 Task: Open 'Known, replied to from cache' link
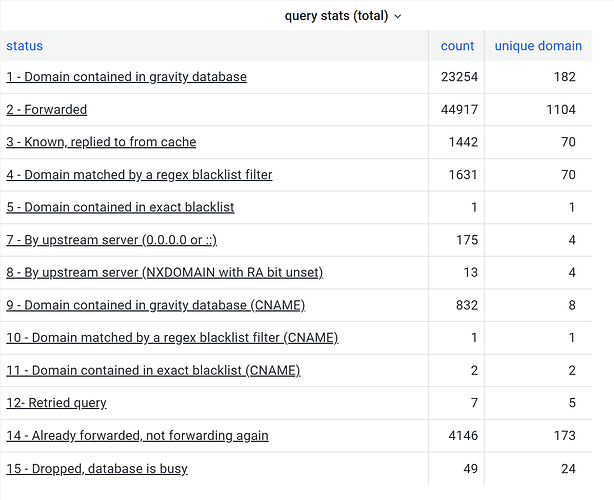point(101,142)
